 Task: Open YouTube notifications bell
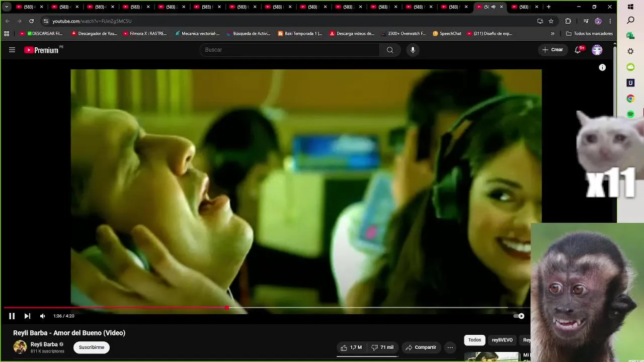point(578,49)
